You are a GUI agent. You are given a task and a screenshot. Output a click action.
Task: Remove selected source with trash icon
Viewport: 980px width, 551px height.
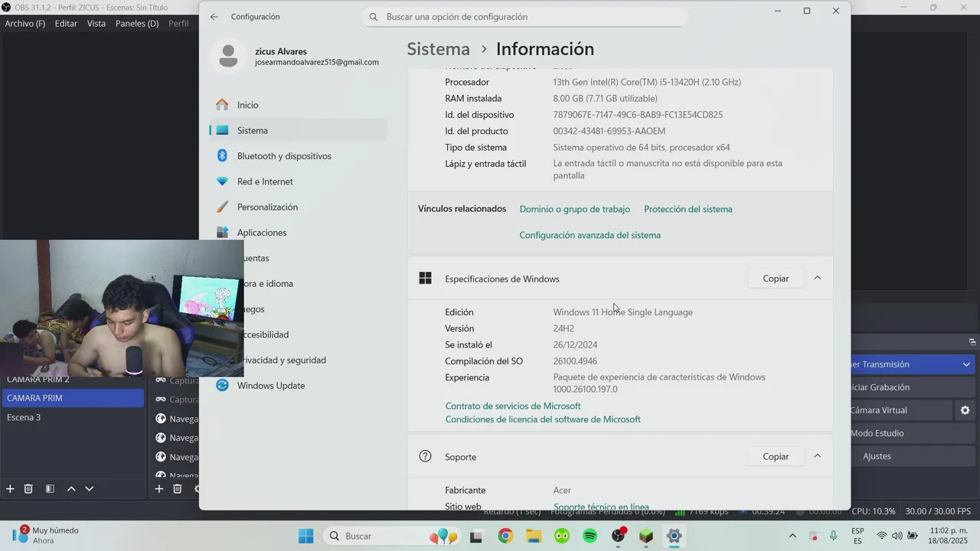tap(178, 488)
